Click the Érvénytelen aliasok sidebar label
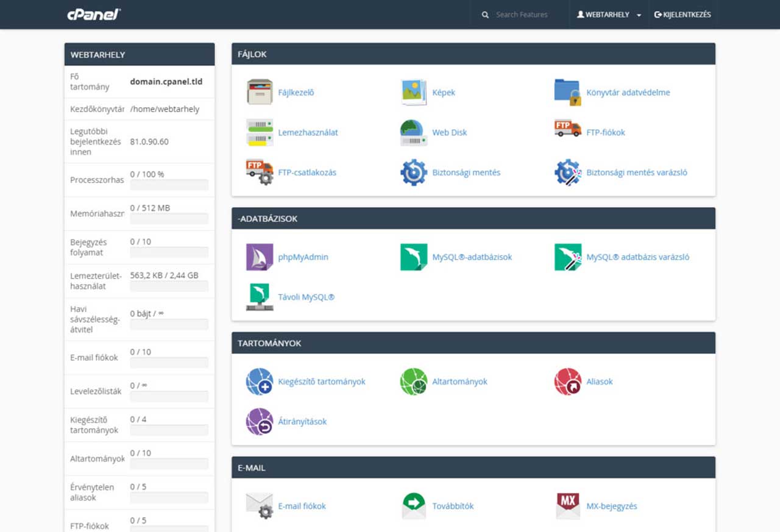This screenshot has height=532, width=780. coord(92,492)
